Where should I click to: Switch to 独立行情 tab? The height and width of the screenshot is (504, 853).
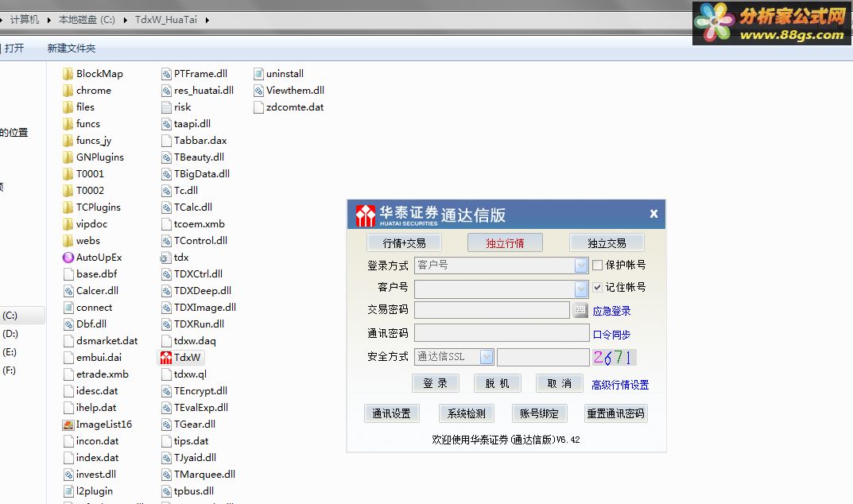coord(505,242)
